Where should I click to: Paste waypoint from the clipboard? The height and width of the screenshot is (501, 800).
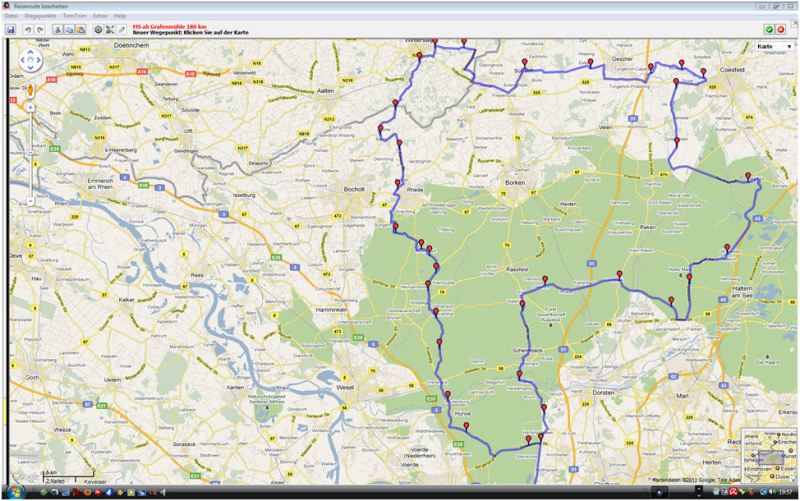point(81,30)
